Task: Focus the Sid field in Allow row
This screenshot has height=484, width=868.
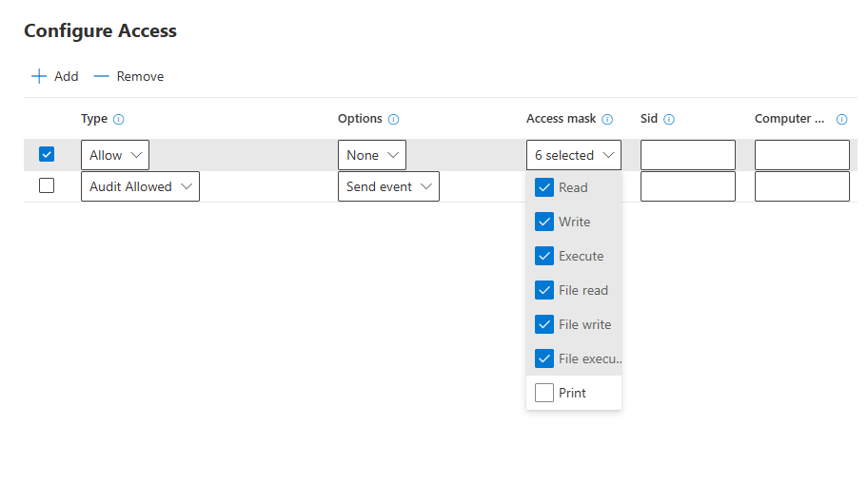Action: pos(687,155)
